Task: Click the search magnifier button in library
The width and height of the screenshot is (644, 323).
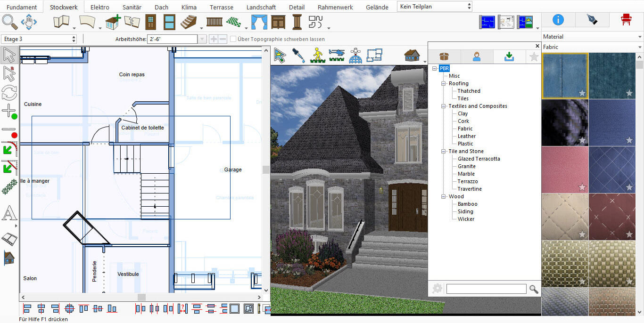Action: click(x=534, y=289)
